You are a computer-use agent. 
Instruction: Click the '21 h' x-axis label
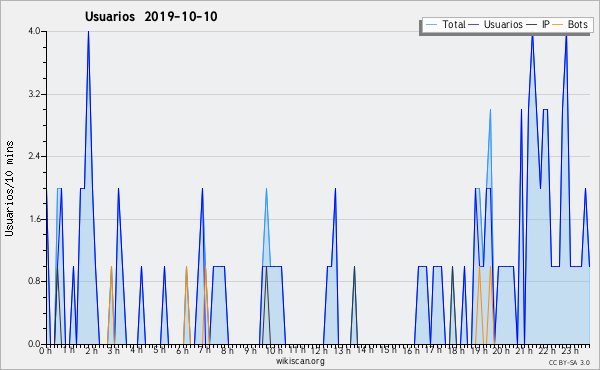tap(523, 350)
